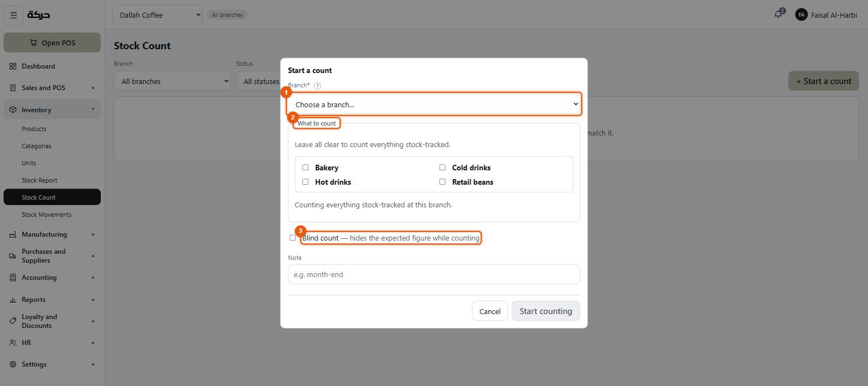This screenshot has width=868, height=386.
Task: Click the + Start a count button
Action: 824,81
